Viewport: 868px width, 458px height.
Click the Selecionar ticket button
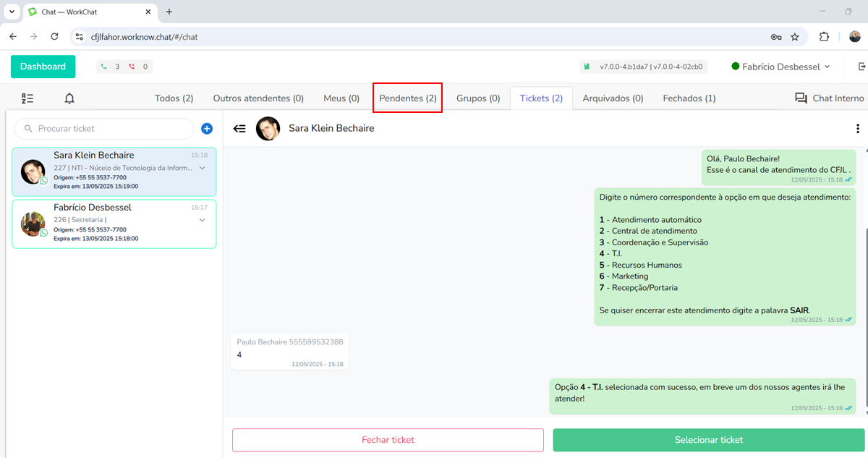click(x=708, y=440)
